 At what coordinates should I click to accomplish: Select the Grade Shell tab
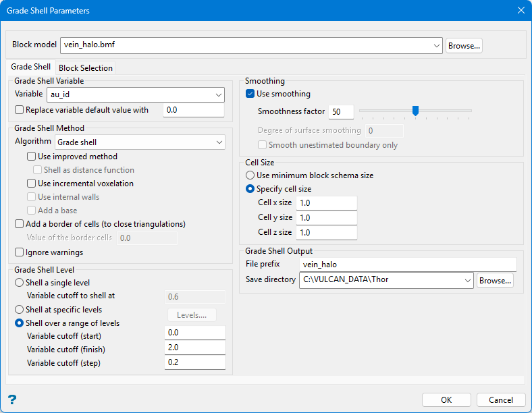[30, 67]
